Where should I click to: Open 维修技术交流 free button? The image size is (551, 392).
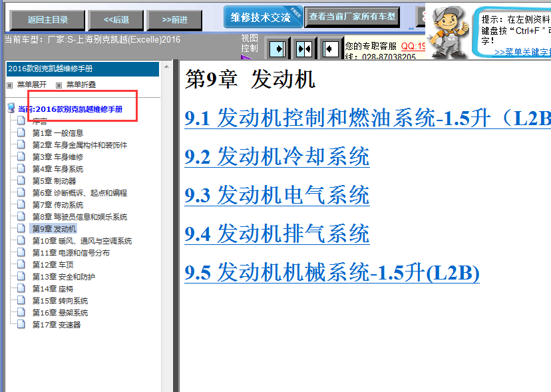click(x=264, y=17)
